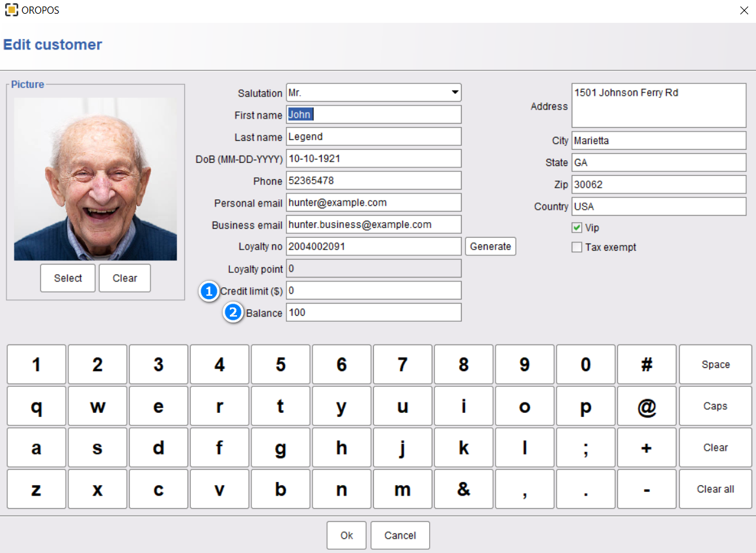Confirm changes with Ok button
Image resolution: width=756 pixels, height=553 pixels.
click(x=346, y=535)
